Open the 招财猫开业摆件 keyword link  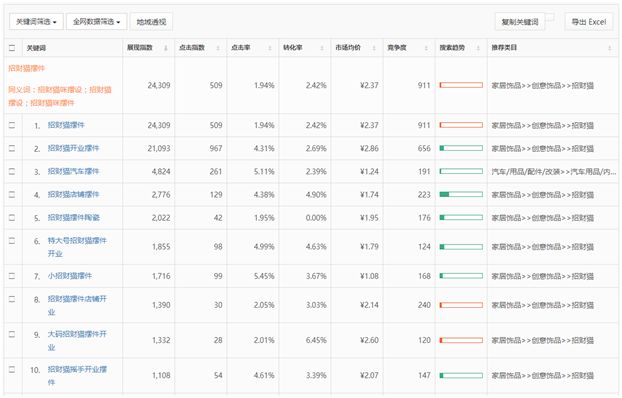[73, 148]
